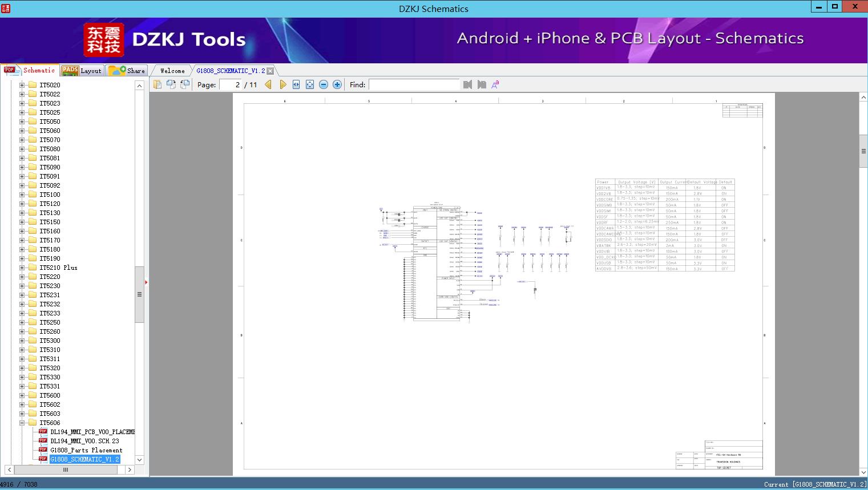
Task: Select the IT5331 folder
Action: pyautogui.click(x=50, y=386)
